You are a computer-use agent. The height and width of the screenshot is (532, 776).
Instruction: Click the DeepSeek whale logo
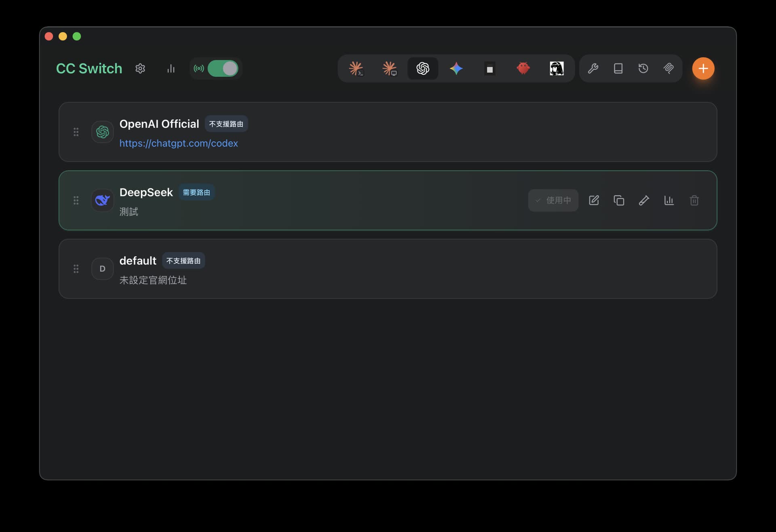(x=102, y=200)
